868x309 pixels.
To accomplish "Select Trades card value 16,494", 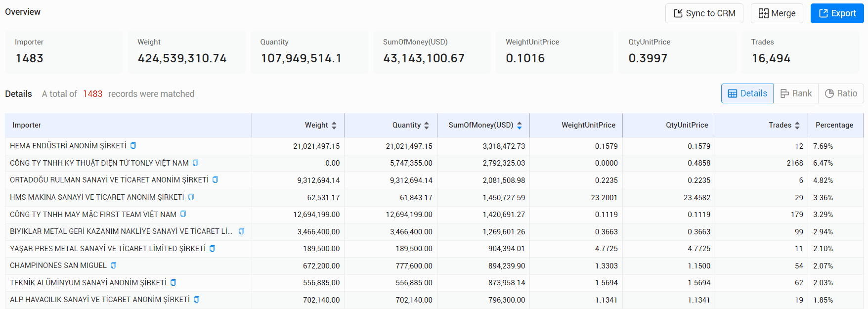I will coord(771,58).
